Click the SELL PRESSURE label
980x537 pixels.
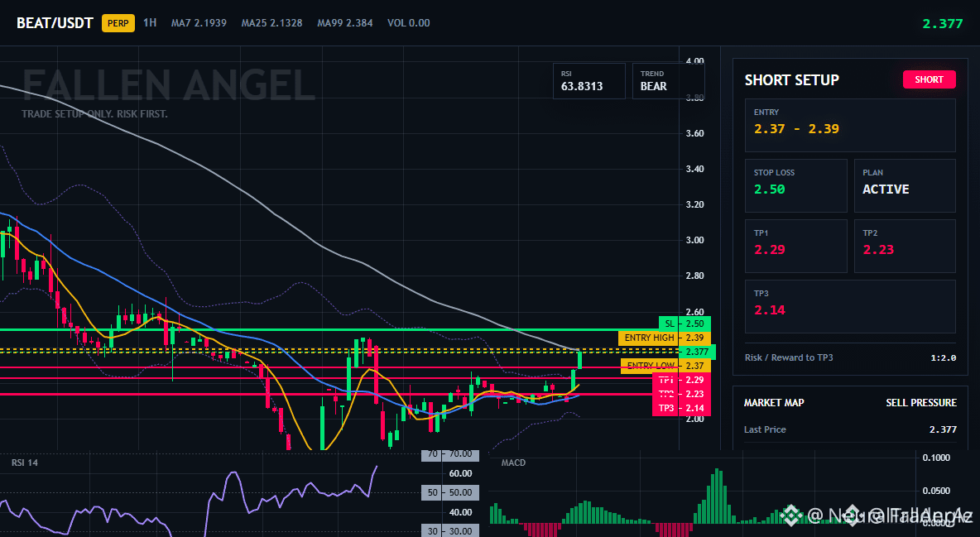[x=920, y=403]
